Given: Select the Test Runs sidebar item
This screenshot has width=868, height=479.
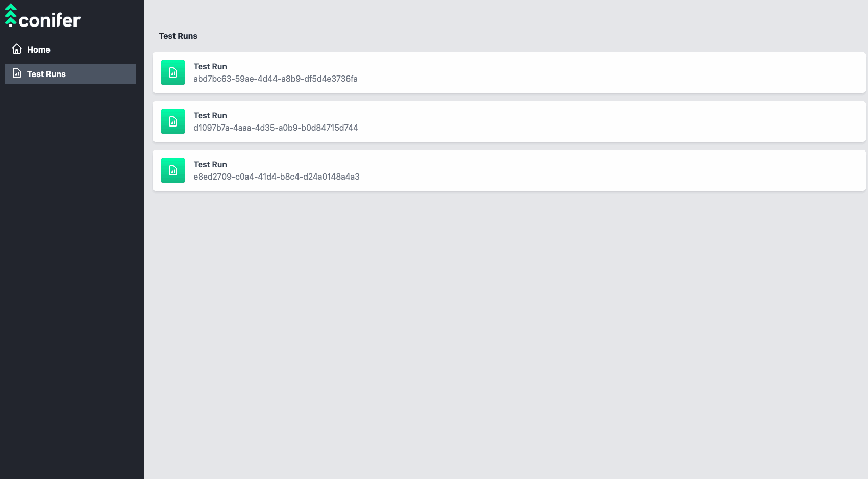Looking at the screenshot, I should 70,74.
